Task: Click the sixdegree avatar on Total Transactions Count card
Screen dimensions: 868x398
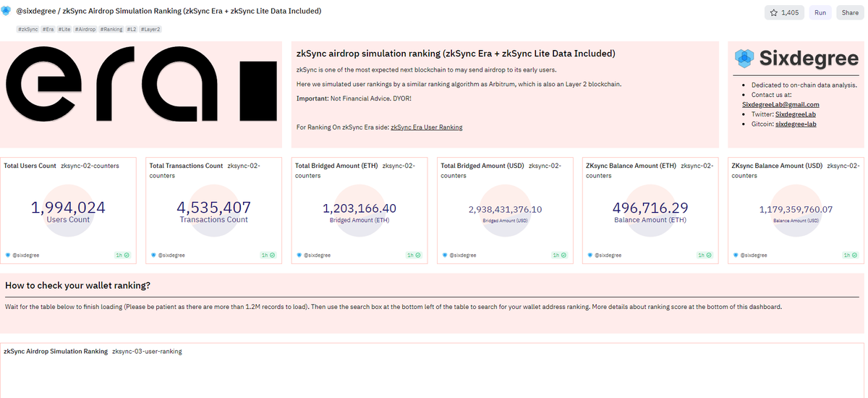Action: click(153, 255)
